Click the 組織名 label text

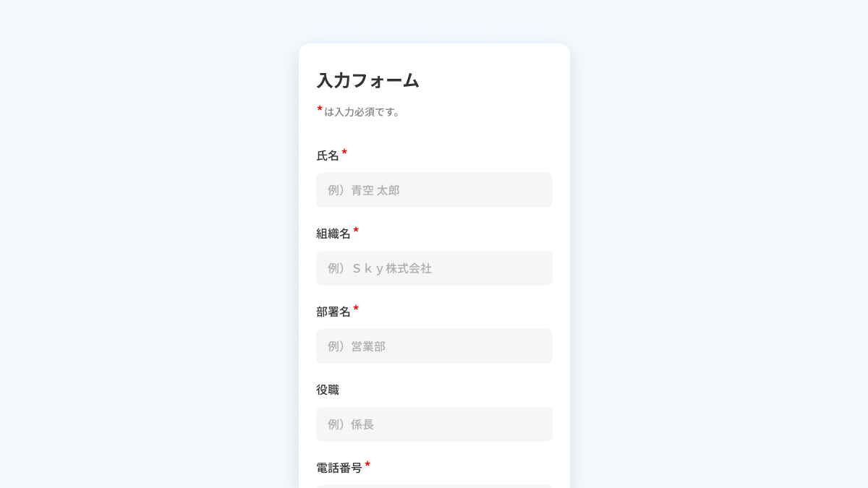point(333,234)
